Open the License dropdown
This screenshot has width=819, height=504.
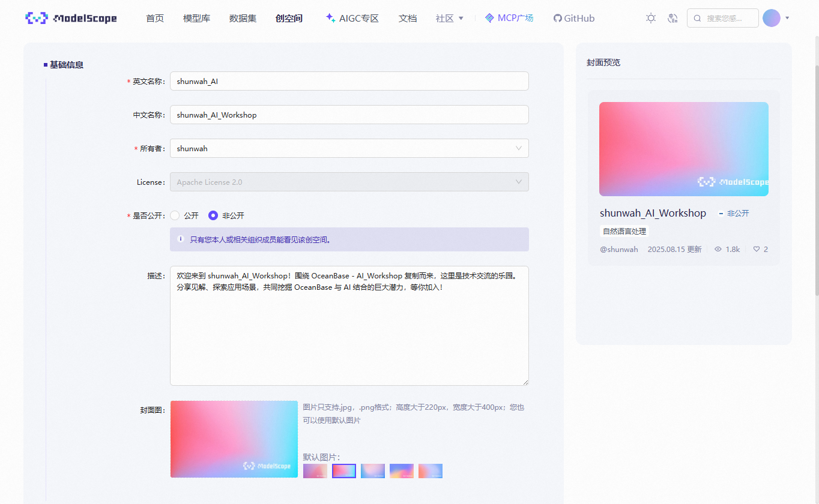click(x=349, y=182)
